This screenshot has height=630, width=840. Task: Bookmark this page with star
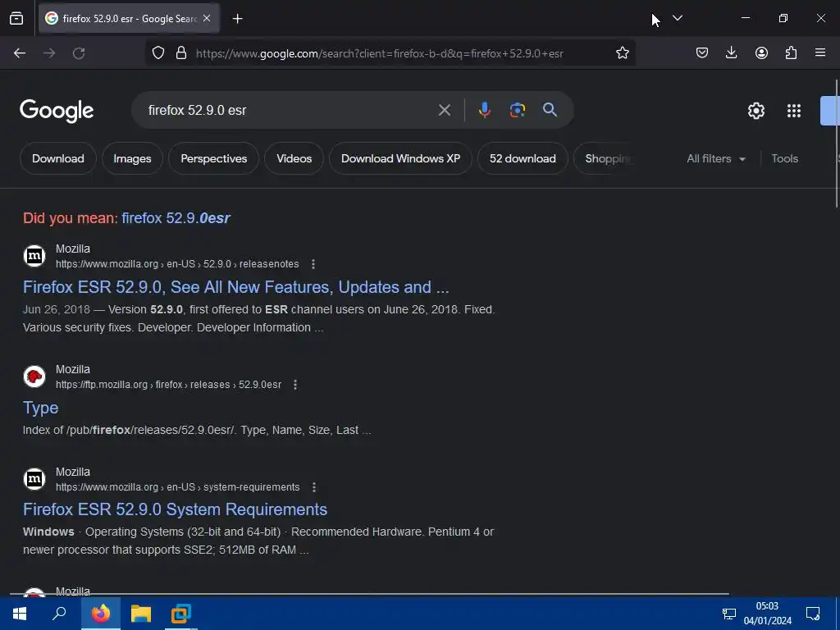click(x=622, y=53)
